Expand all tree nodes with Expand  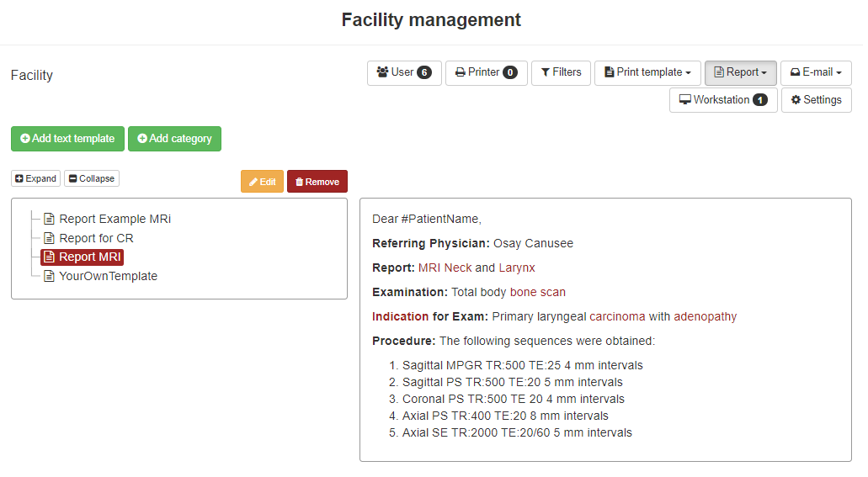36,178
